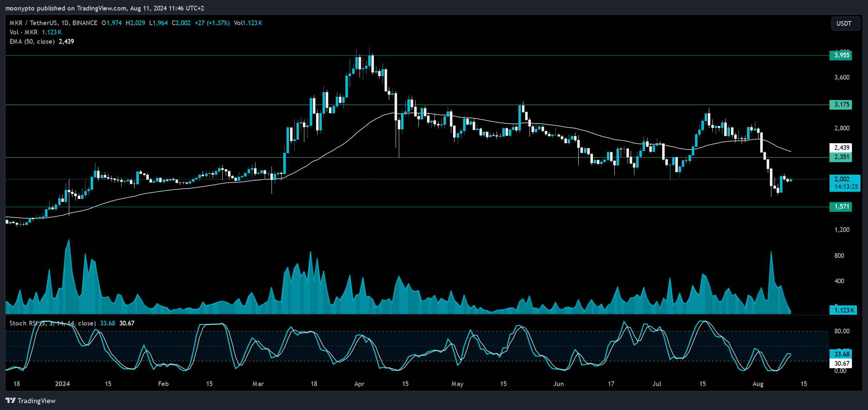Screen dimensions: 868x410
Task: Click the Mar date on the time axis
Action: click(258, 384)
